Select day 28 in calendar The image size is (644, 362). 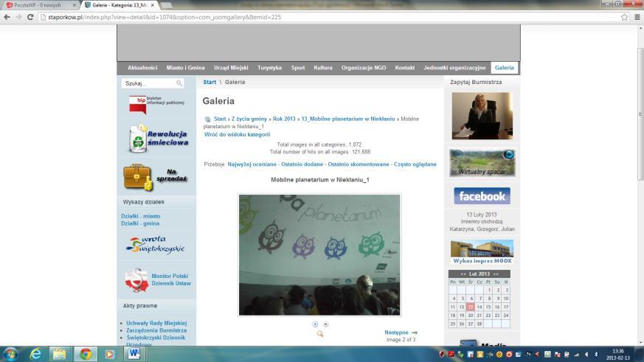pos(479,324)
